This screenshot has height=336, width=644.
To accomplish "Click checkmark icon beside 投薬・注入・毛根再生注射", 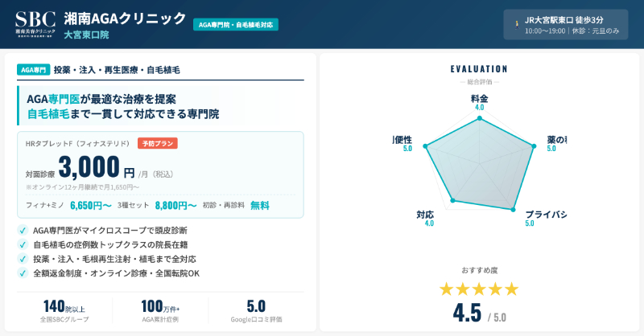I will 22,259.
